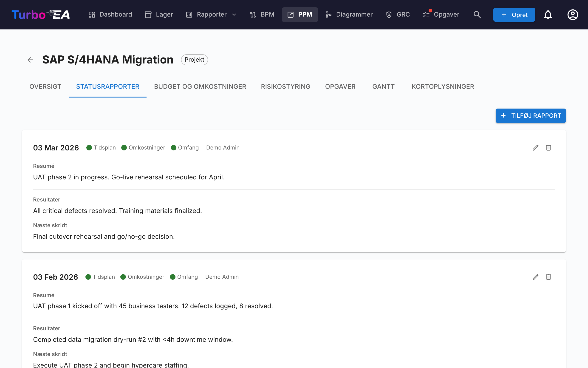Click the PPM board icon
The width and height of the screenshot is (588, 368).
291,14
